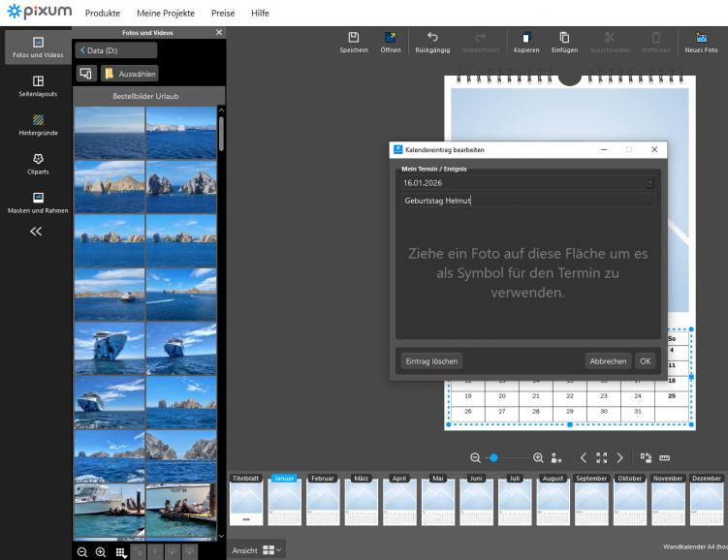Click the Eintrag löschen button
This screenshot has height=560, width=728.
coord(431,360)
